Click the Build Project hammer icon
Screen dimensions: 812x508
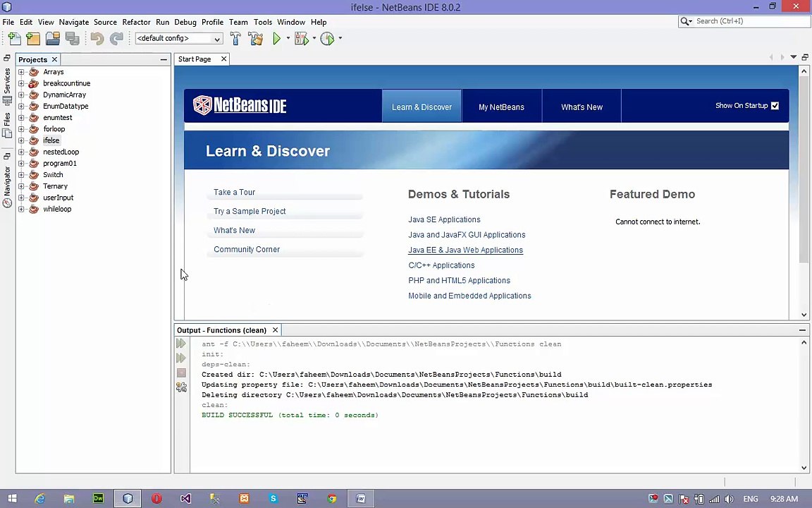pos(235,38)
